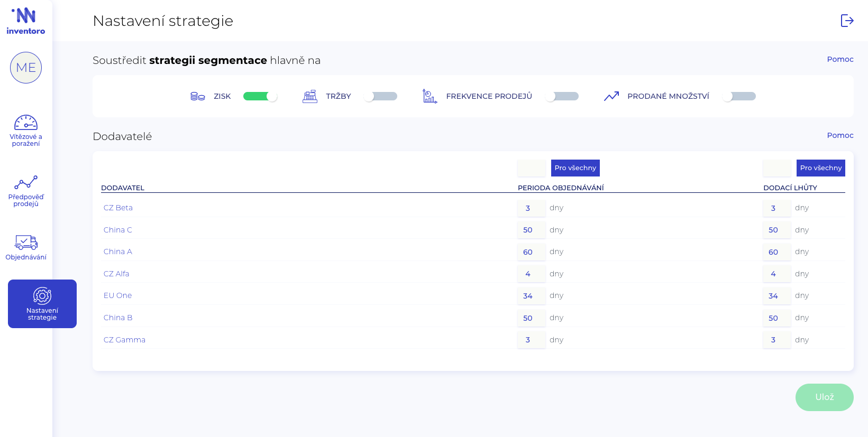Open Předpověď prodejů chart icon

pyautogui.click(x=26, y=183)
